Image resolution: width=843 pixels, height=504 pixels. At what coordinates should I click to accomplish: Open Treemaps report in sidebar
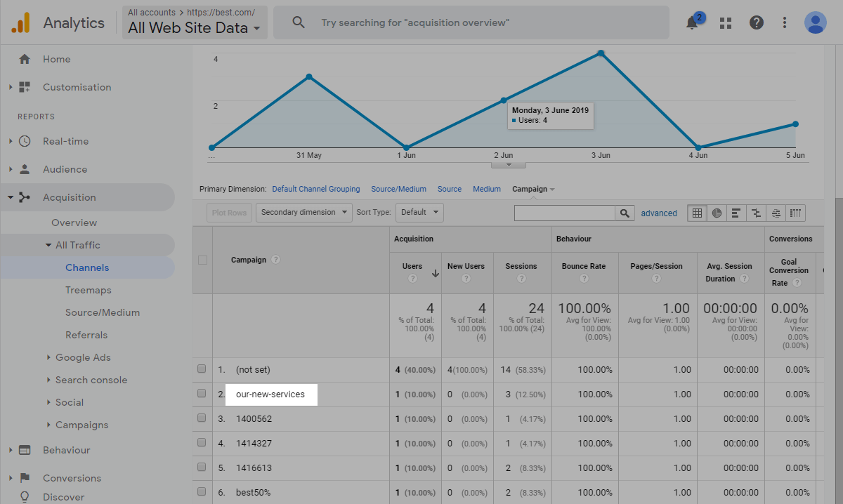tap(89, 290)
